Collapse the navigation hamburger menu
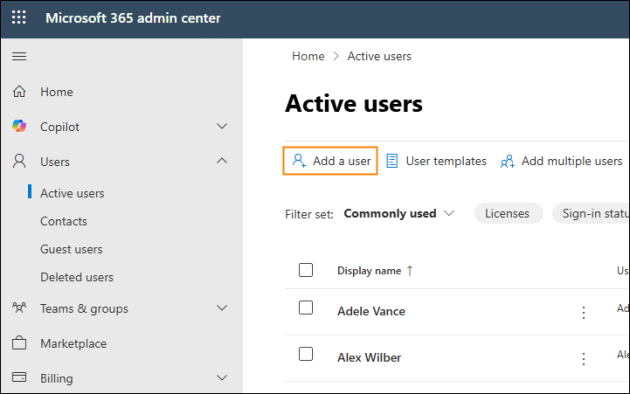Image resolution: width=630 pixels, height=394 pixels. point(19,56)
